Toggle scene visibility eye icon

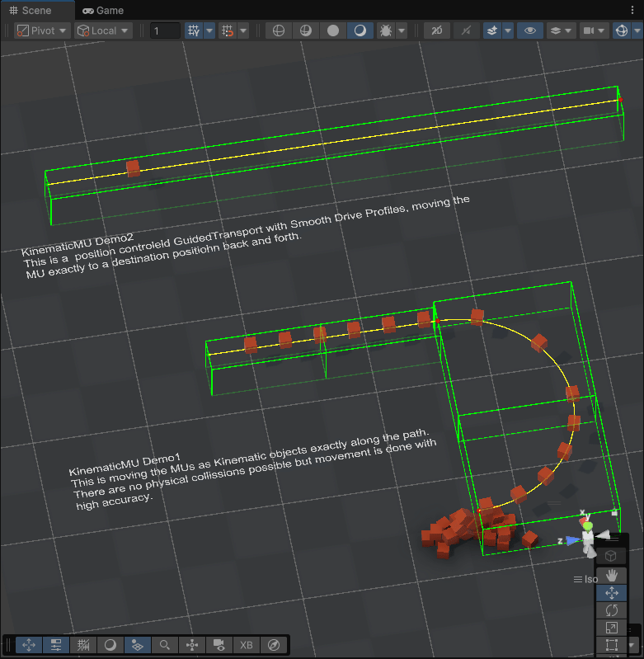point(529,31)
